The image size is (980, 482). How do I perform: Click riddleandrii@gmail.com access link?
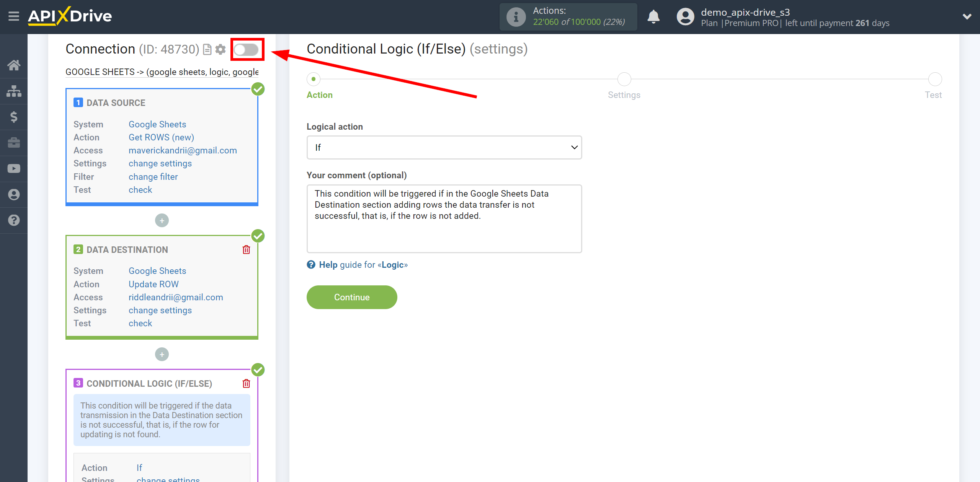coord(176,297)
